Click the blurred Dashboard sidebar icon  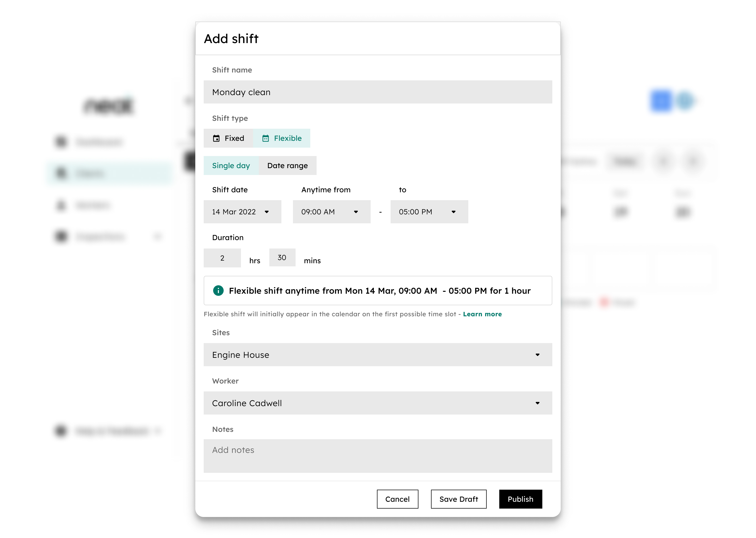pyautogui.click(x=61, y=142)
